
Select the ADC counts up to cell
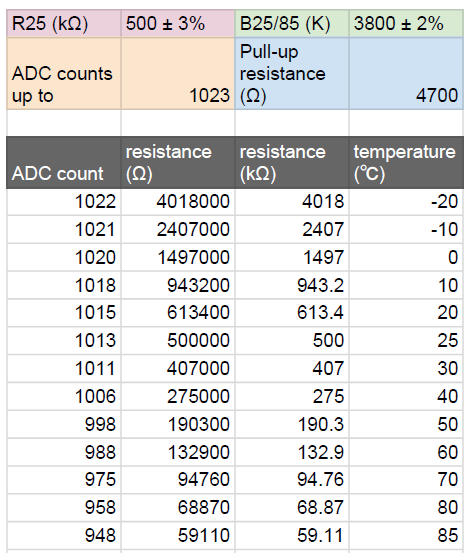coord(64,73)
